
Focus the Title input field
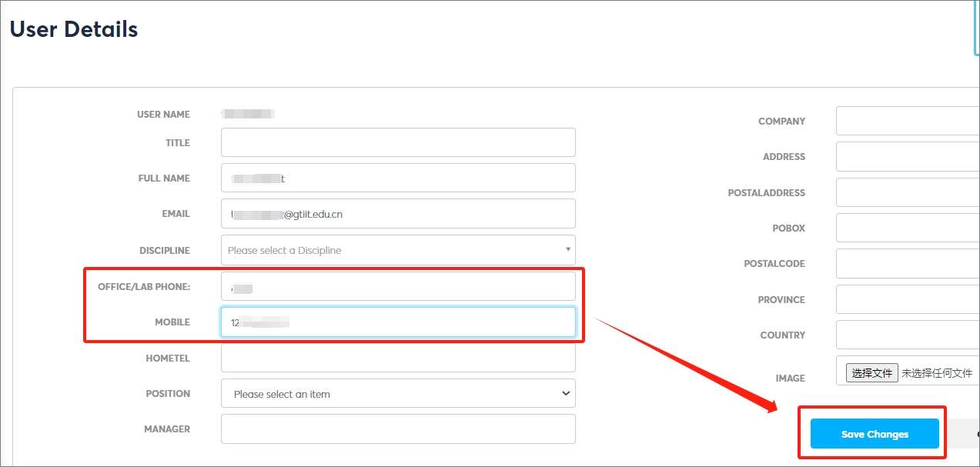pos(398,142)
